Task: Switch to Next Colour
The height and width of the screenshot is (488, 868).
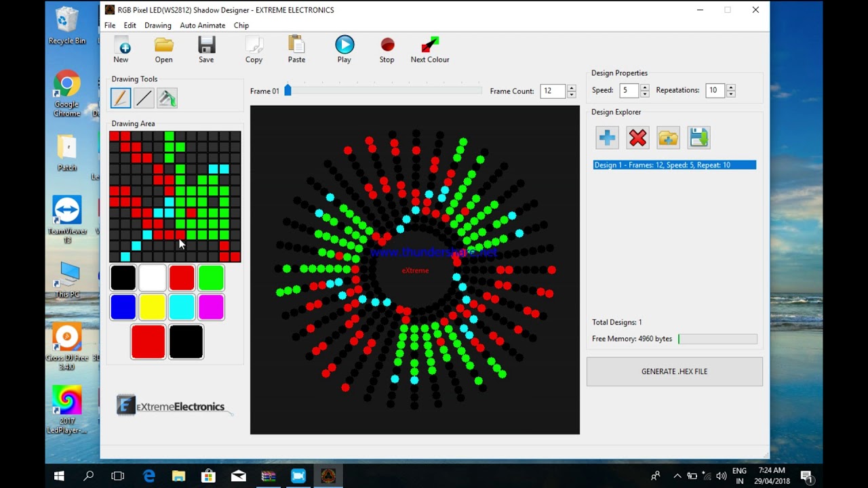Action: (x=430, y=50)
